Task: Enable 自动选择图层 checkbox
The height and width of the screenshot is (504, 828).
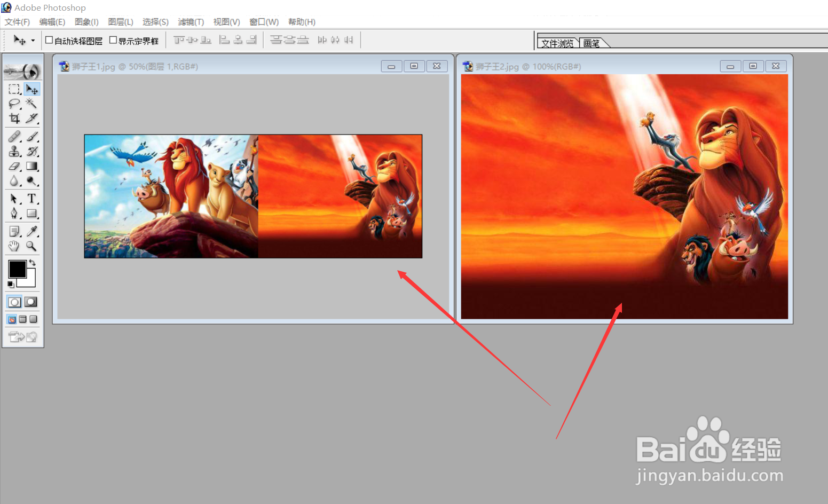Action: [49, 40]
